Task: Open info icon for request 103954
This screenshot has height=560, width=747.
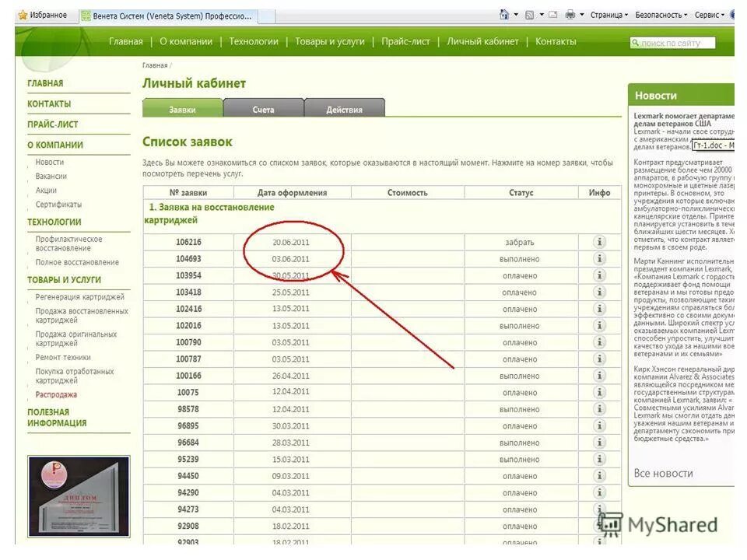Action: tap(599, 275)
